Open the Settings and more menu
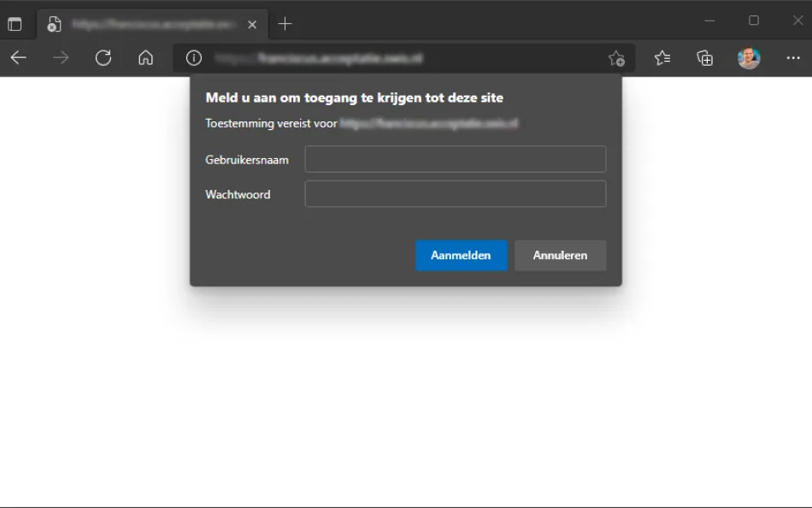Screen dimensions: 812x508 point(792,57)
